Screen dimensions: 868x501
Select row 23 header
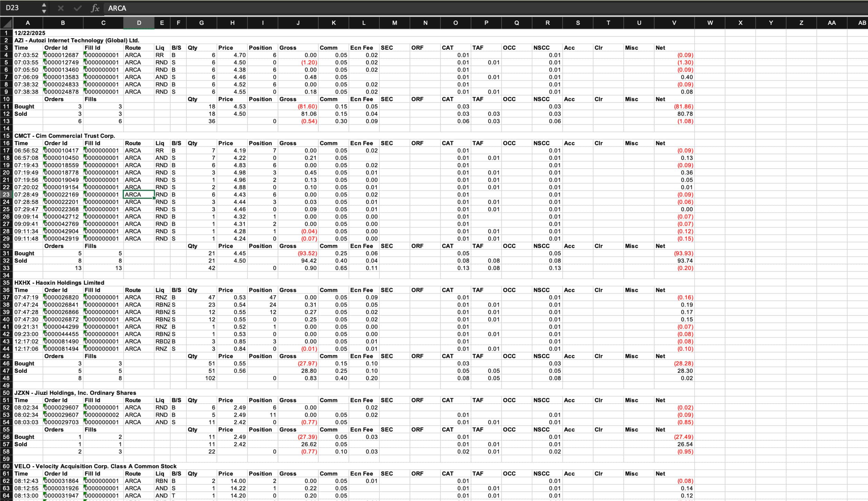point(6,195)
